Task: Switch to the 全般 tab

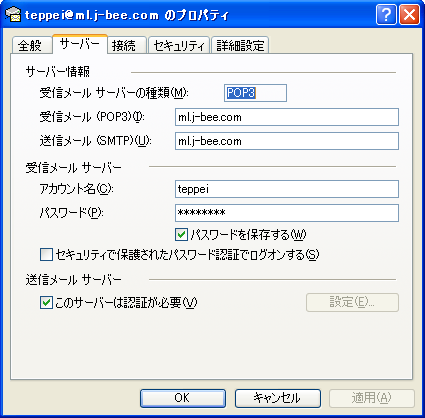Action: point(32,45)
